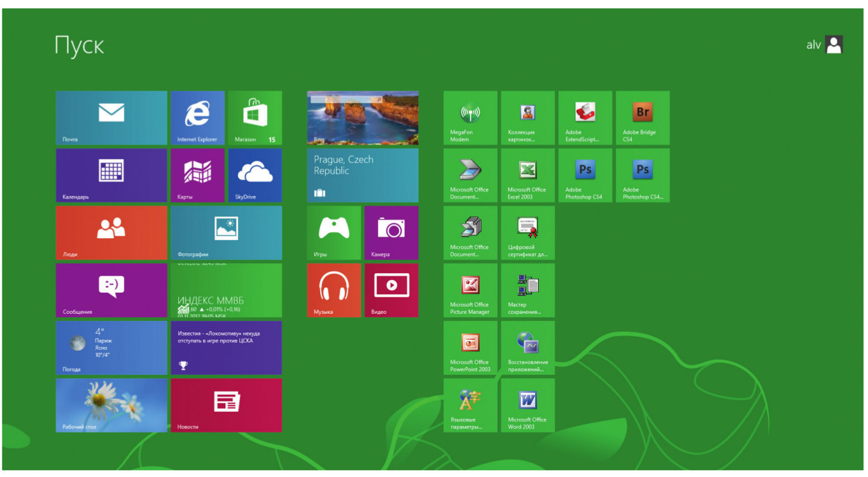Open Microsoft Office Excel 2003
This screenshot has width=868, height=477.
(527, 175)
